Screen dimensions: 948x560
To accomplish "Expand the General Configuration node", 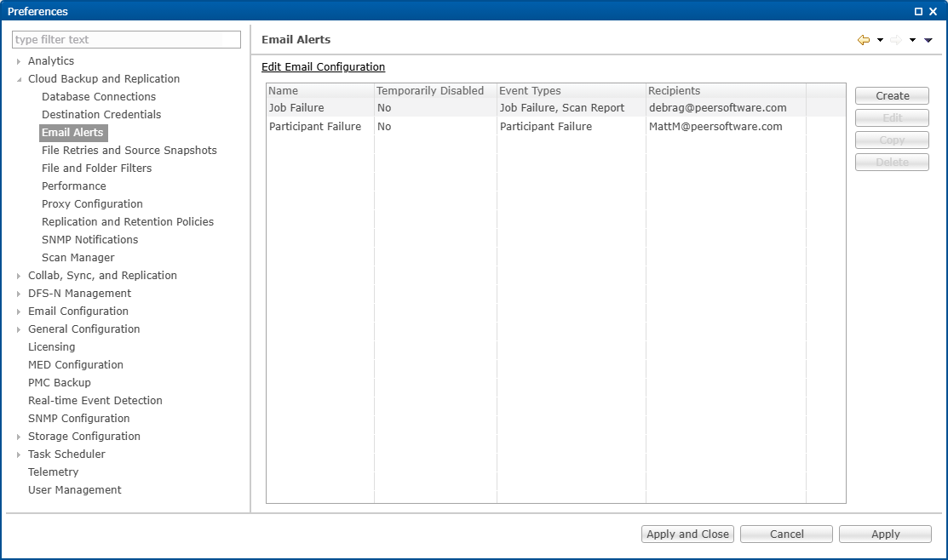I will tap(19, 329).
